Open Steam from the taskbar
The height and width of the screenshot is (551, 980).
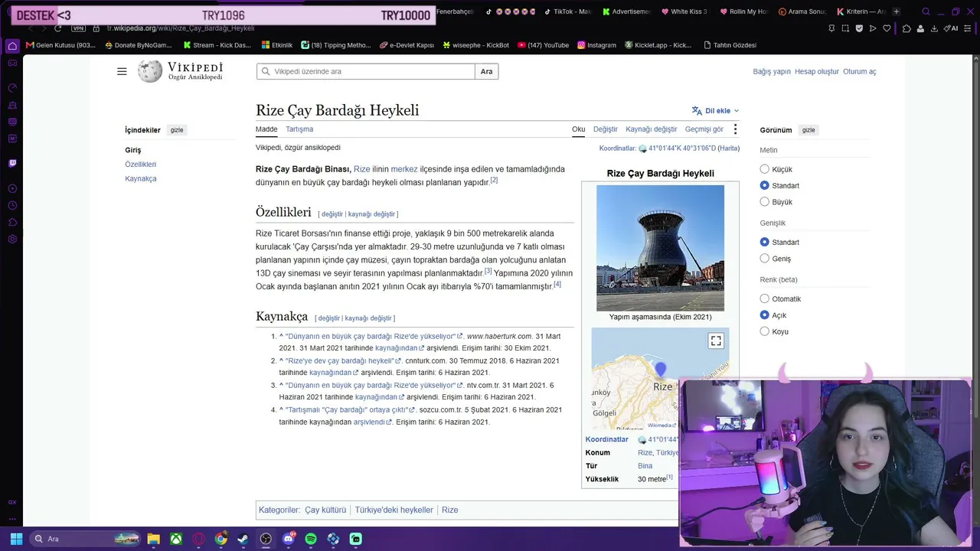(243, 539)
